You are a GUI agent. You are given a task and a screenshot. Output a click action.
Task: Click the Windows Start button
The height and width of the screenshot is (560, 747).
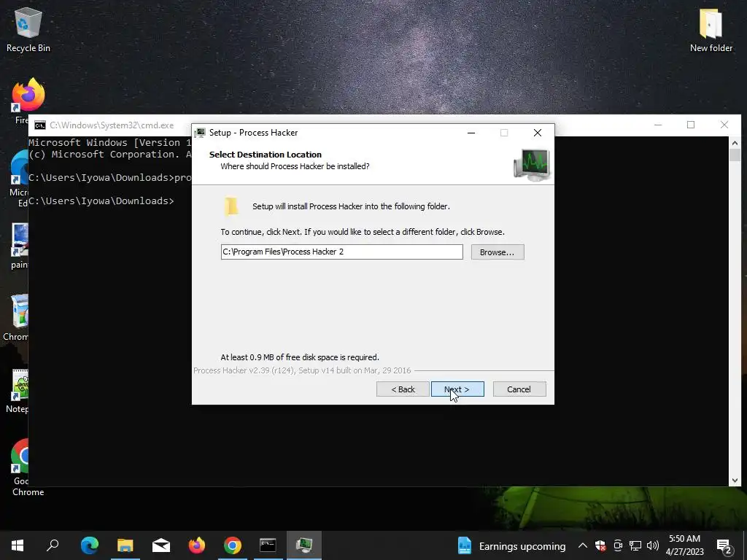(x=18, y=545)
